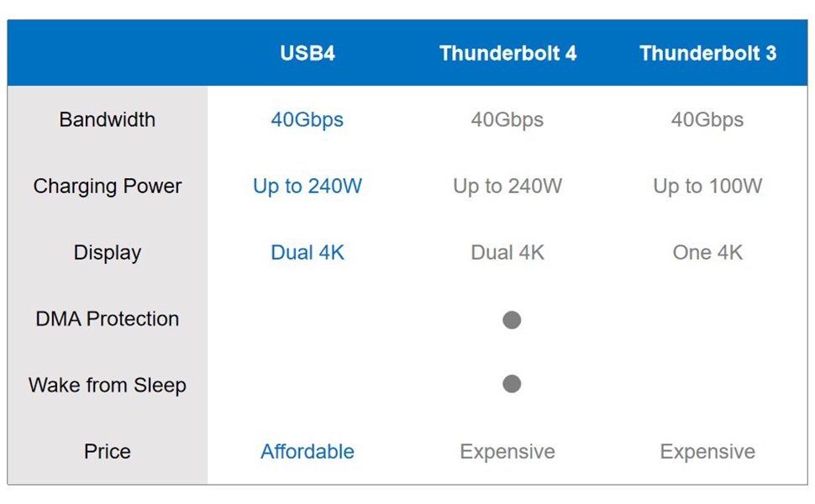815x504 pixels.
Task: Click the Wake from Sleep row label
Action: click(108, 385)
